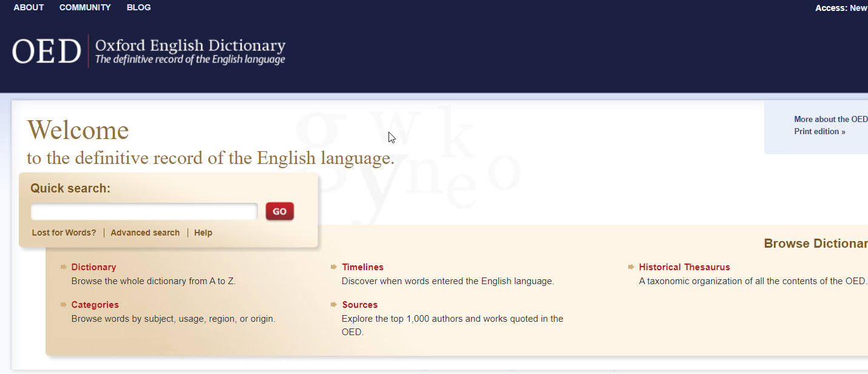Focus the Quick search text field
This screenshot has width=868, height=374.
click(144, 211)
